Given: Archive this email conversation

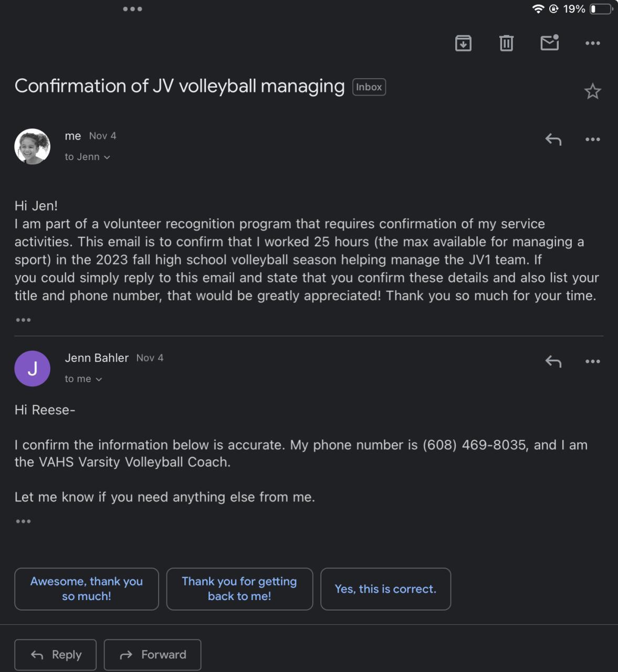Looking at the screenshot, I should click(x=463, y=43).
